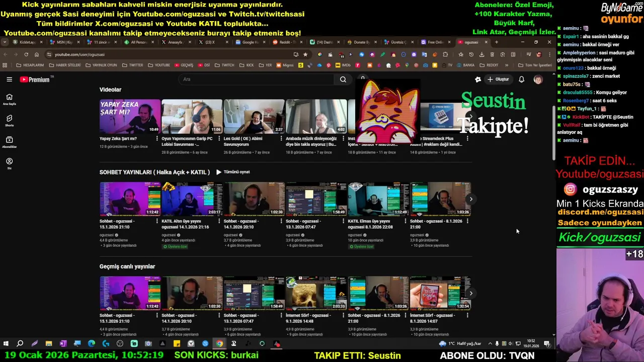Open options for Sohbet 15.1.2026 in Sohbet Yayınları

point(157,221)
